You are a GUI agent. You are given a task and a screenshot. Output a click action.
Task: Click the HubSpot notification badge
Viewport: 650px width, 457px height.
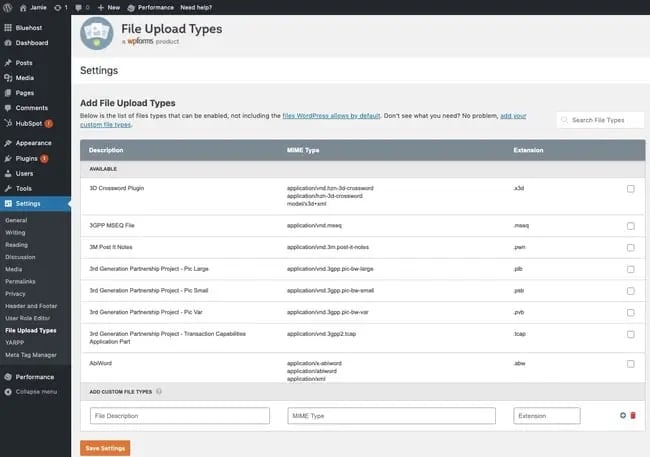point(49,123)
